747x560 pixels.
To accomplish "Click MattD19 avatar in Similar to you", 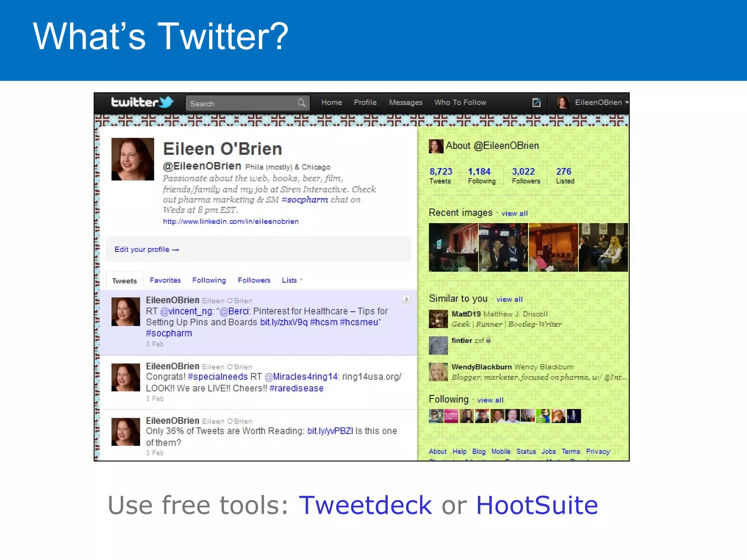I will click(x=438, y=319).
